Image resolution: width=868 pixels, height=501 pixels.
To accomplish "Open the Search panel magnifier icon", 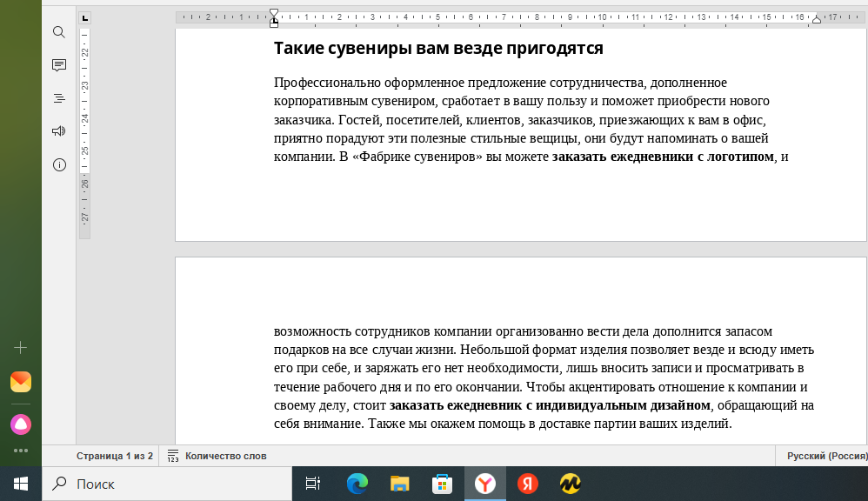I will [x=58, y=32].
